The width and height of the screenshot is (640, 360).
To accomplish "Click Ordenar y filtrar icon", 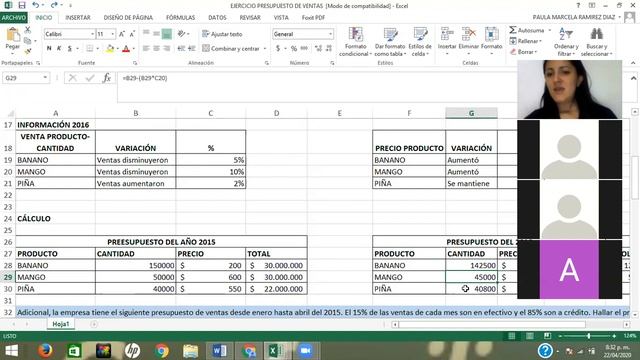I will 566,35.
